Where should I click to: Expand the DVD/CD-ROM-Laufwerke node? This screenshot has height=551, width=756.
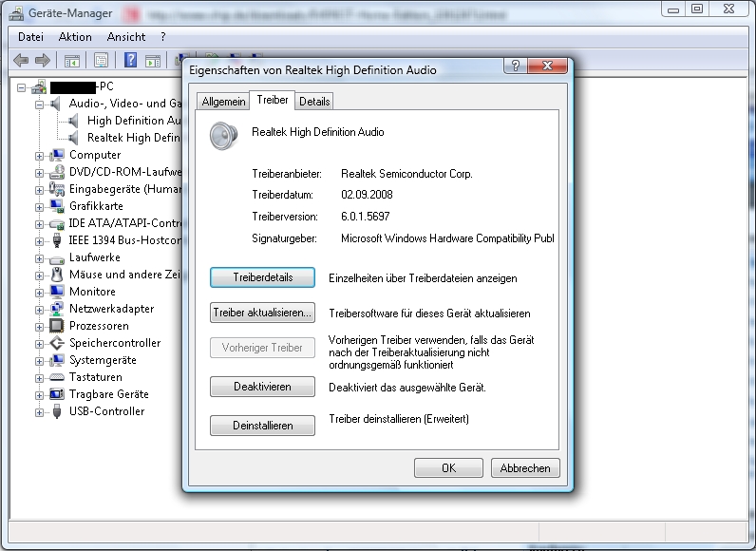39,173
